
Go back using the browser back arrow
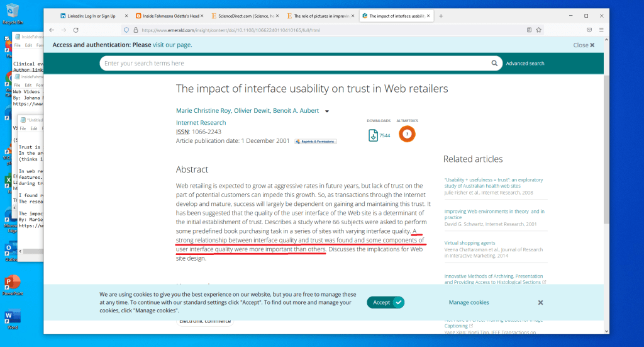pos(52,30)
